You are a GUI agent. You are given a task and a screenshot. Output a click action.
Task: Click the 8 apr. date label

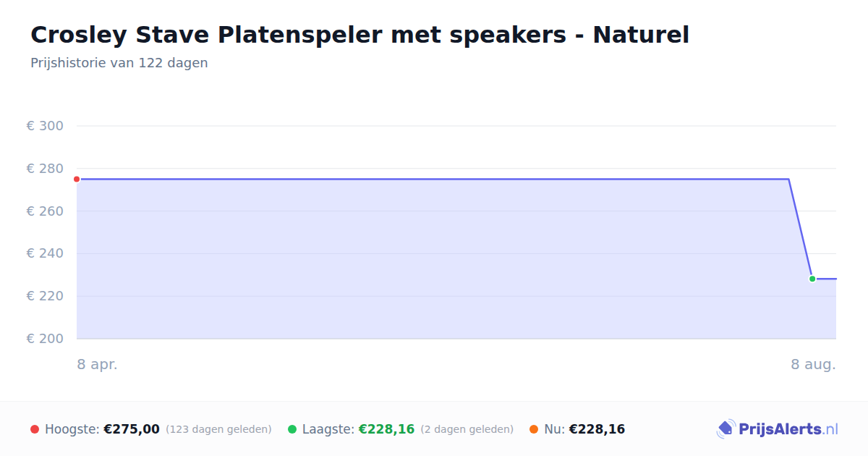pos(97,364)
